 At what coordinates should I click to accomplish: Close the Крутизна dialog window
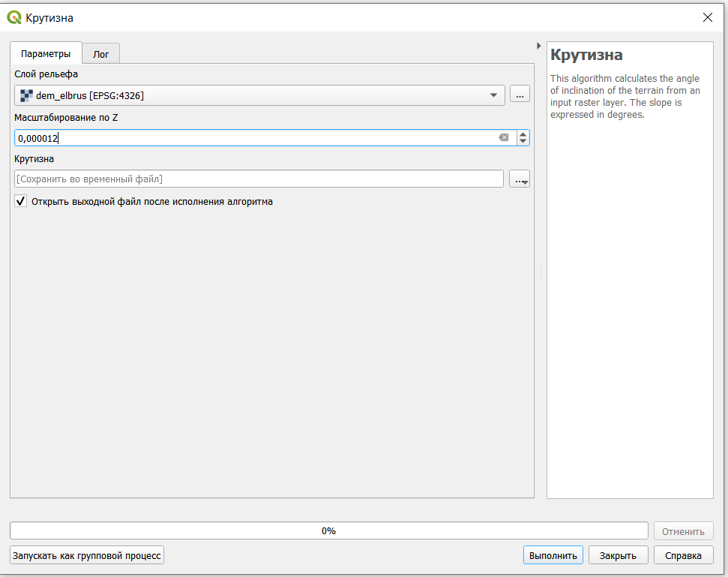click(707, 17)
